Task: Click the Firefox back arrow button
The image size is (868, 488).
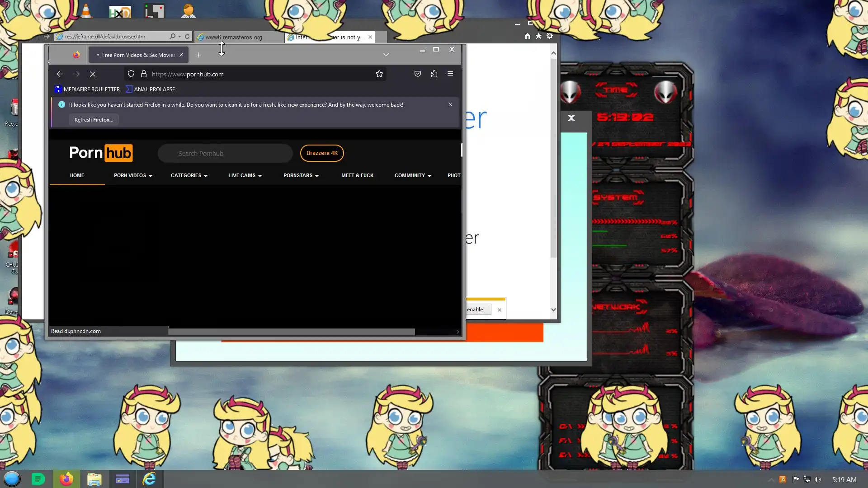Action: (60, 74)
